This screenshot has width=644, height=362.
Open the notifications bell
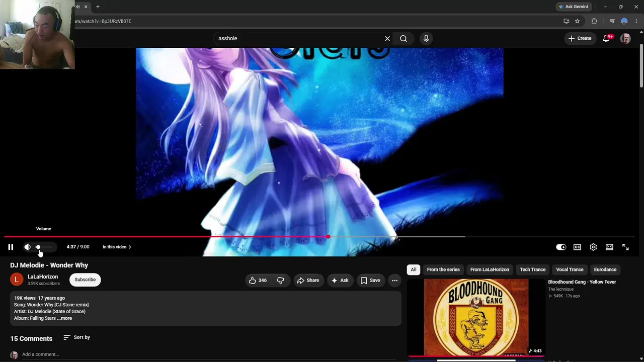(x=607, y=38)
